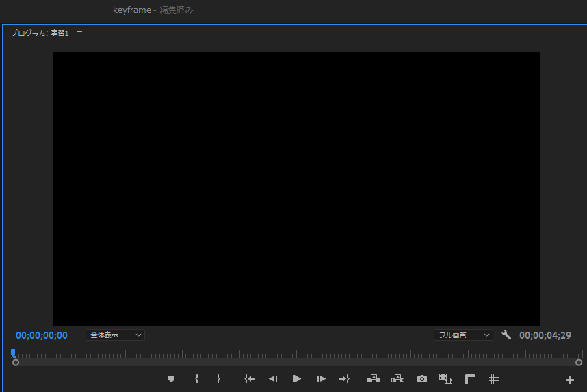Screen dimensions: 587x392
Task: Open the button editor plus icon
Action: click(570, 380)
